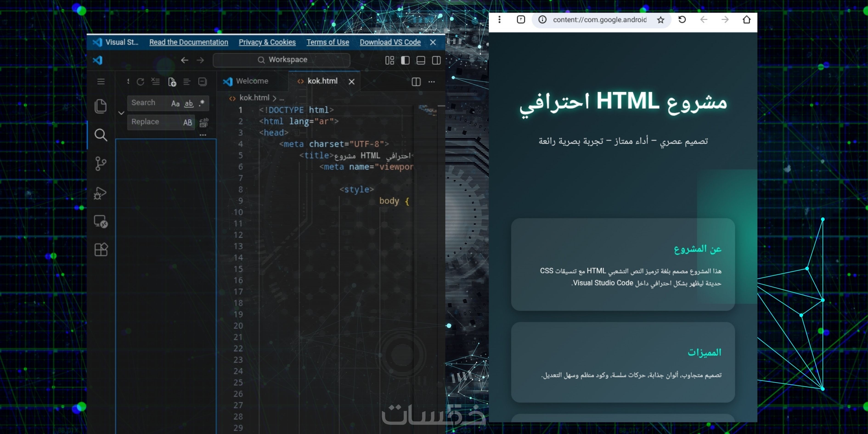Open the Remote Explorer icon
The width and height of the screenshot is (868, 434).
click(100, 221)
